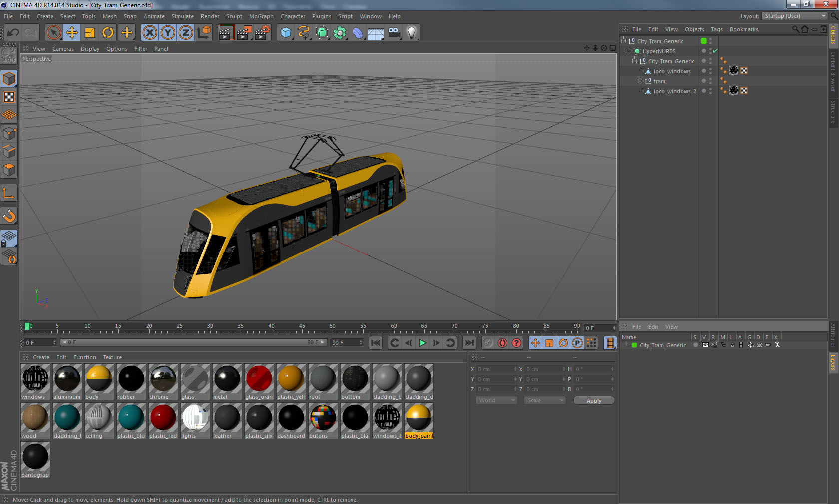This screenshot has width=839, height=504.
Task: Open the Array modeling objects icon
Action: [340, 33]
